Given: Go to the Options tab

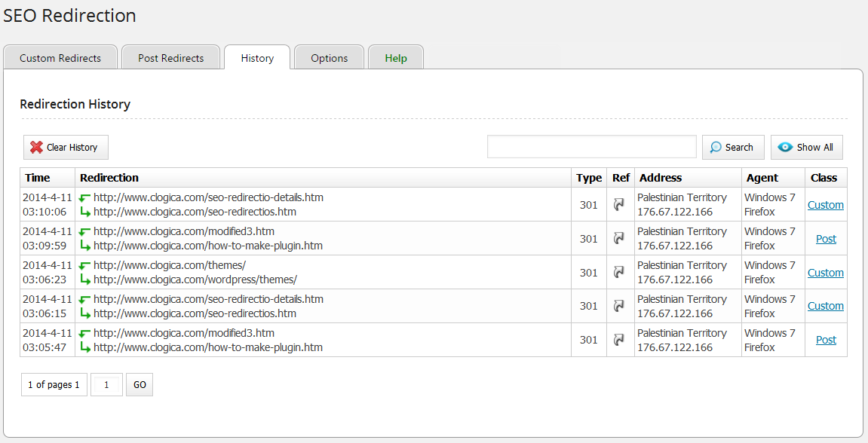Looking at the screenshot, I should click(x=329, y=58).
